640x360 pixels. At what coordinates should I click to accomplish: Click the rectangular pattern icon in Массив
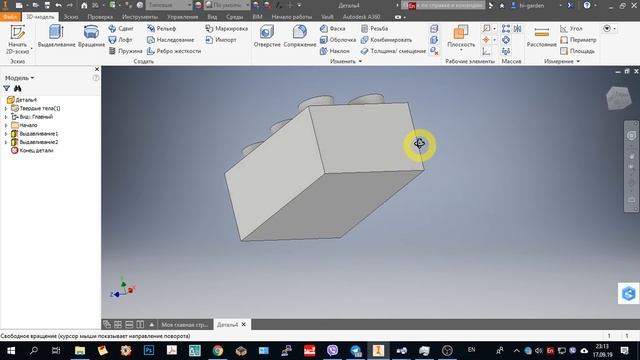[x=506, y=29]
